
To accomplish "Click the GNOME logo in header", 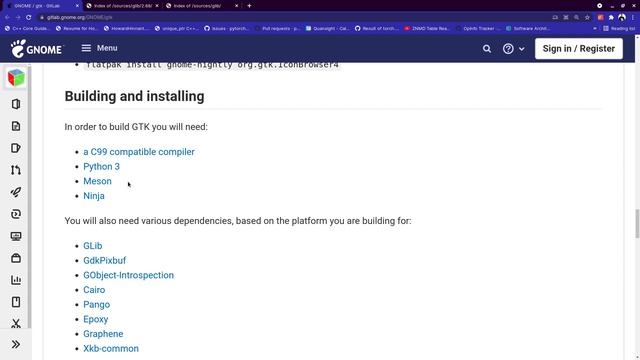I will (x=37, y=49).
